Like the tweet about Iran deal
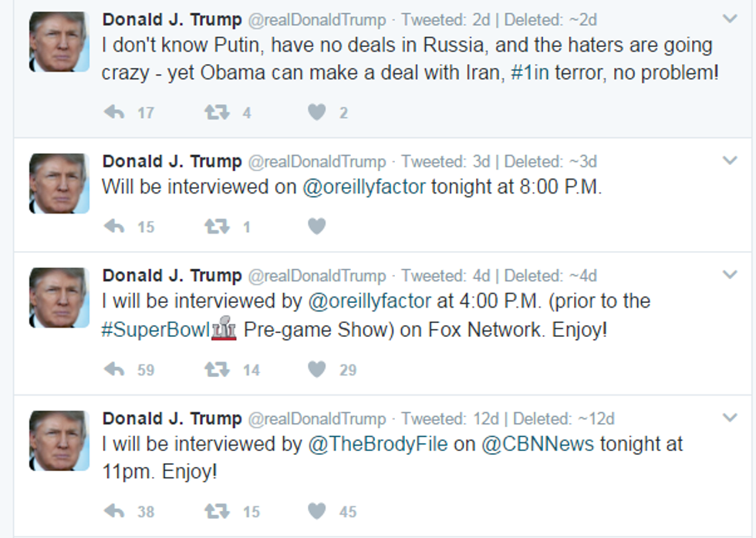The image size is (756, 538). (x=317, y=113)
